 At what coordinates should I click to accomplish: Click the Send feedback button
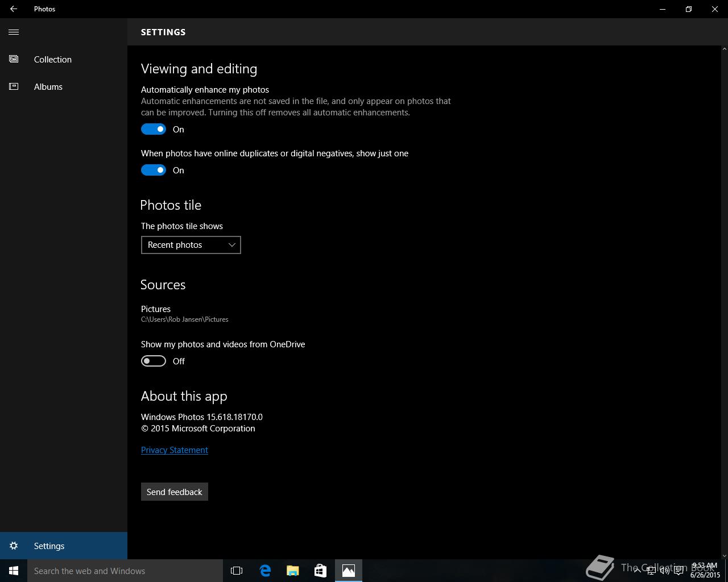pos(175,492)
